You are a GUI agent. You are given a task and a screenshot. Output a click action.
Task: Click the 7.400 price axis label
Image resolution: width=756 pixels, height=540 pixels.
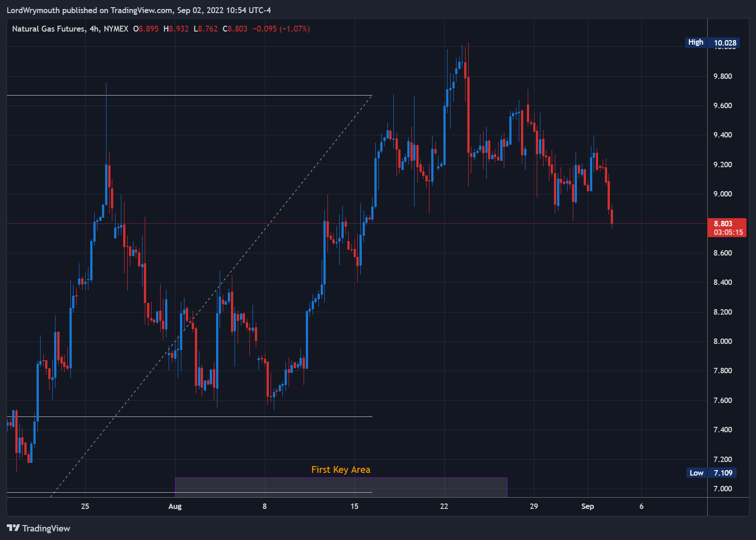723,430
